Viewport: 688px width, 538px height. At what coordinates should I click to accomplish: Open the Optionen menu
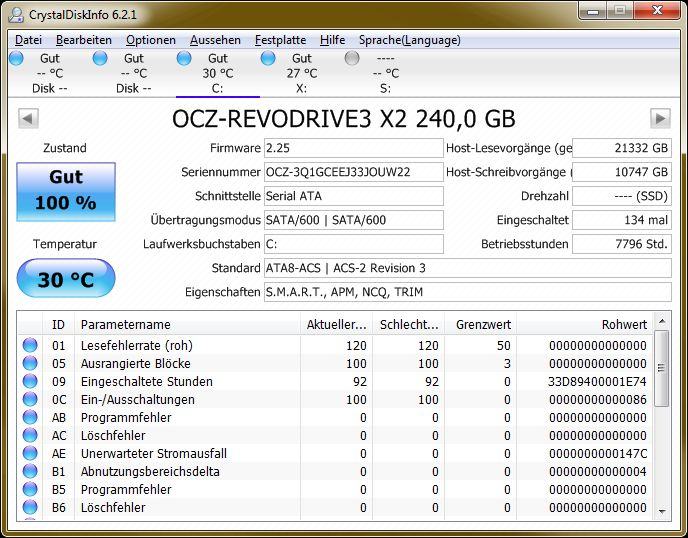150,40
